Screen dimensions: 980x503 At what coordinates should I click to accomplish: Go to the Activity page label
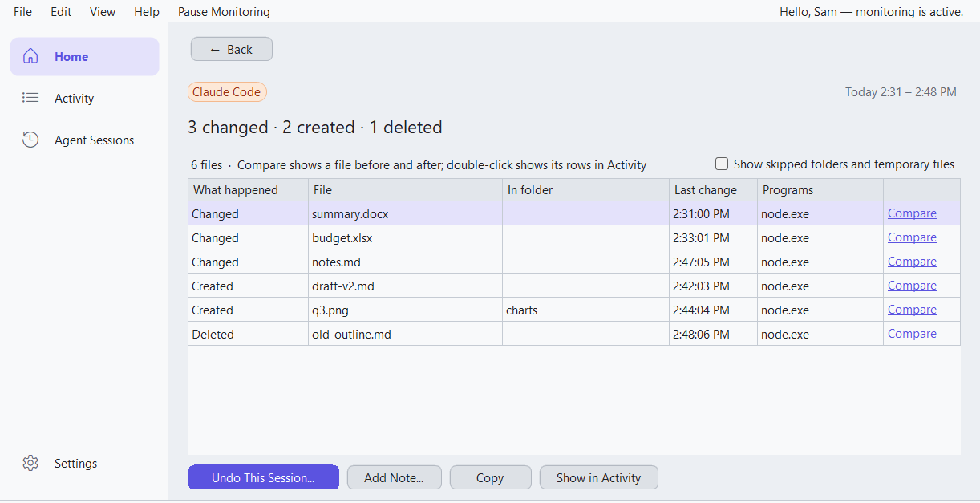point(75,98)
